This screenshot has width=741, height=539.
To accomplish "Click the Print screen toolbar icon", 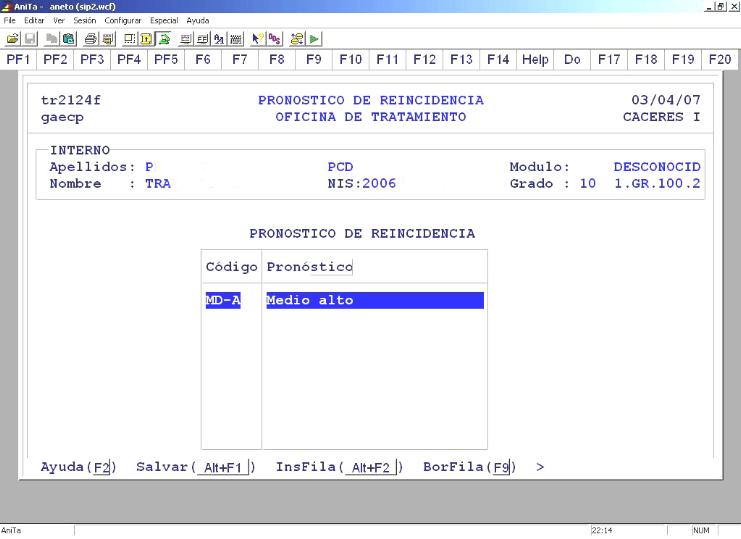I will (92, 38).
